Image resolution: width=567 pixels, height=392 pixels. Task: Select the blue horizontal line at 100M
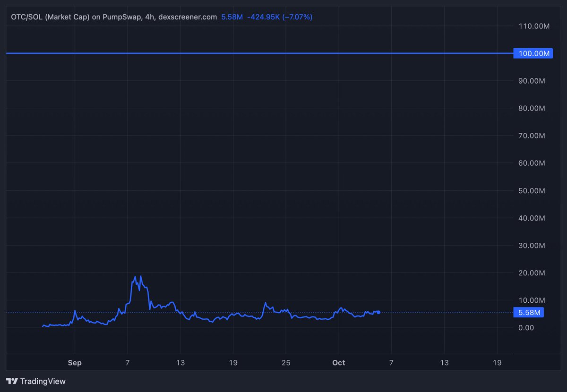click(x=259, y=53)
